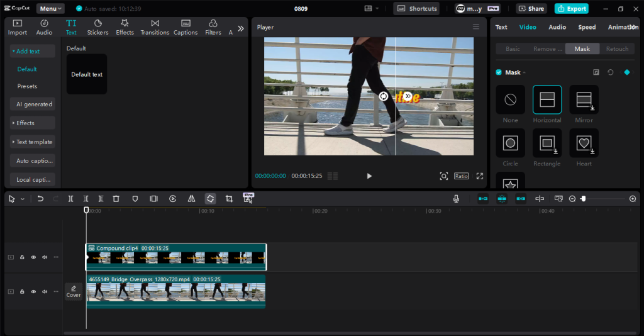Open the Basic video sub-tab
The width and height of the screenshot is (644, 336).
(513, 49)
